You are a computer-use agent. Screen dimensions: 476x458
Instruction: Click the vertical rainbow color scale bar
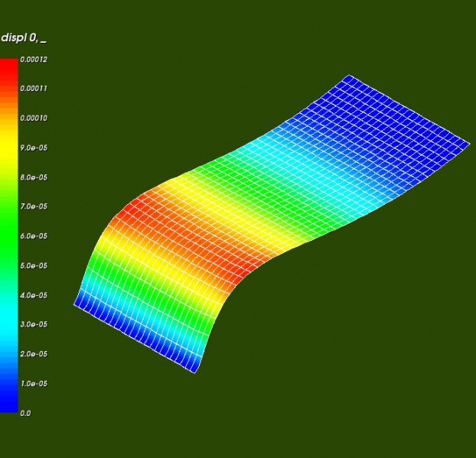9,235
